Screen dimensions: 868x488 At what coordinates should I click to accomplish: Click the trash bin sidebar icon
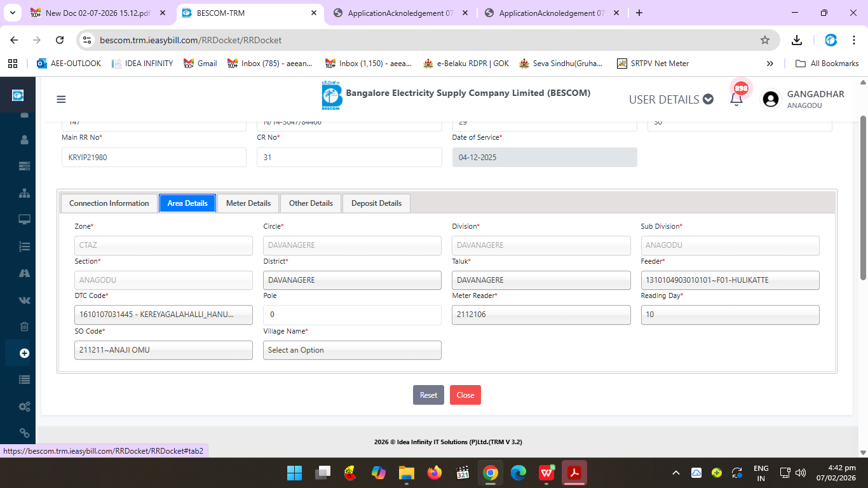[24, 327]
